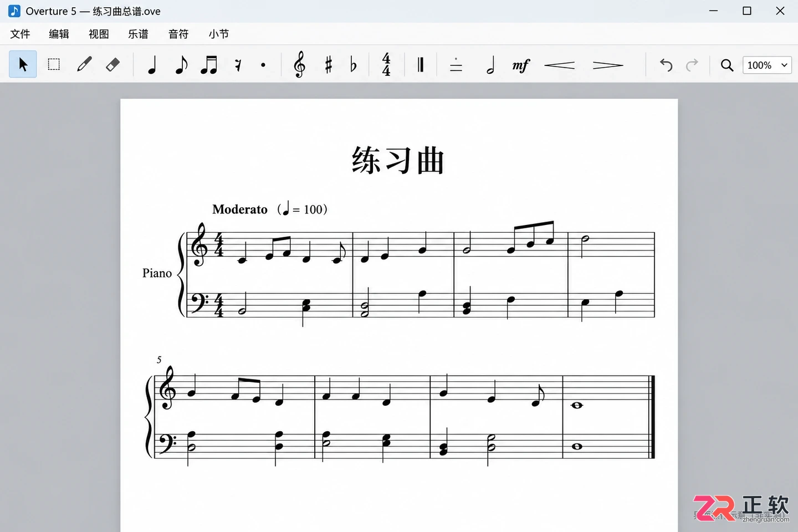Set the 4/4 time signature tool

[x=386, y=65]
